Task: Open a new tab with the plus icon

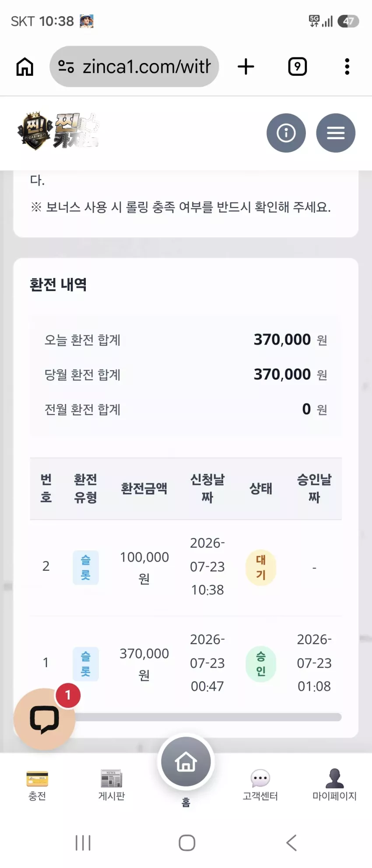Action: 246,67
